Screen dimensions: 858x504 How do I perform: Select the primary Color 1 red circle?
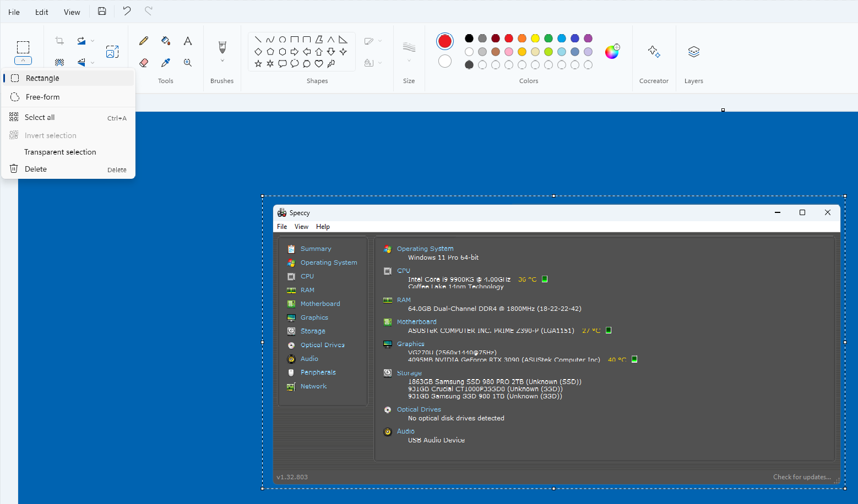pyautogui.click(x=445, y=41)
